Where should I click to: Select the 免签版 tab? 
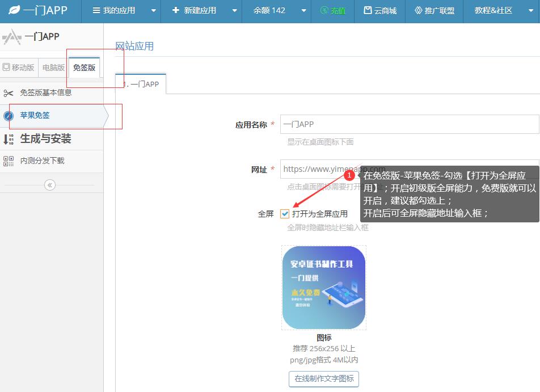click(x=85, y=68)
